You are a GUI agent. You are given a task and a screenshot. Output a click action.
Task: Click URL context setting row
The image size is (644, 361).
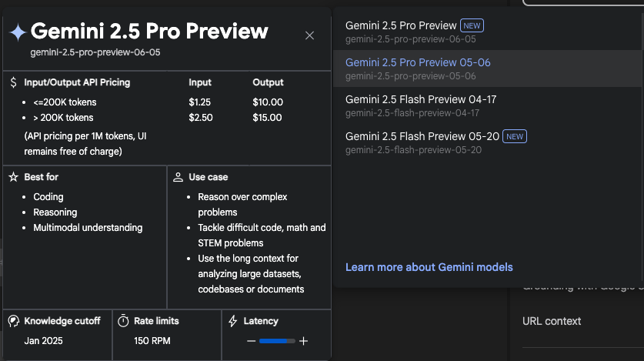pos(552,321)
